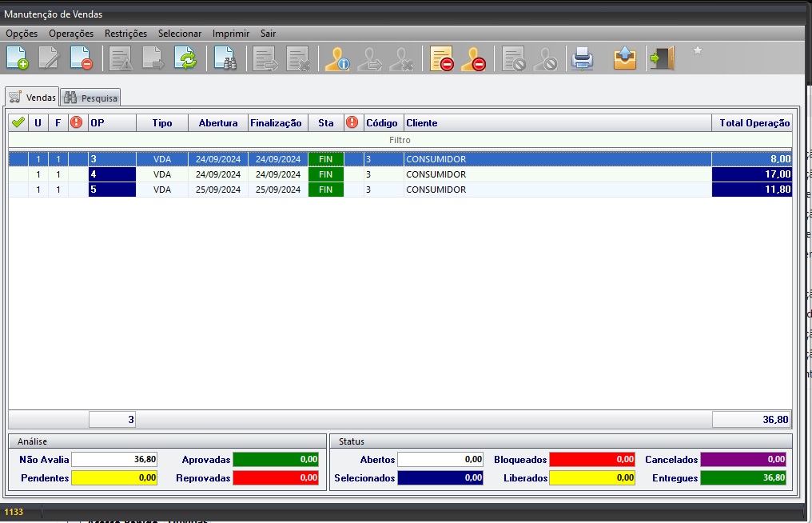The width and height of the screenshot is (812, 523).
Task: Click the printer icon in toolbar
Action: (583, 58)
